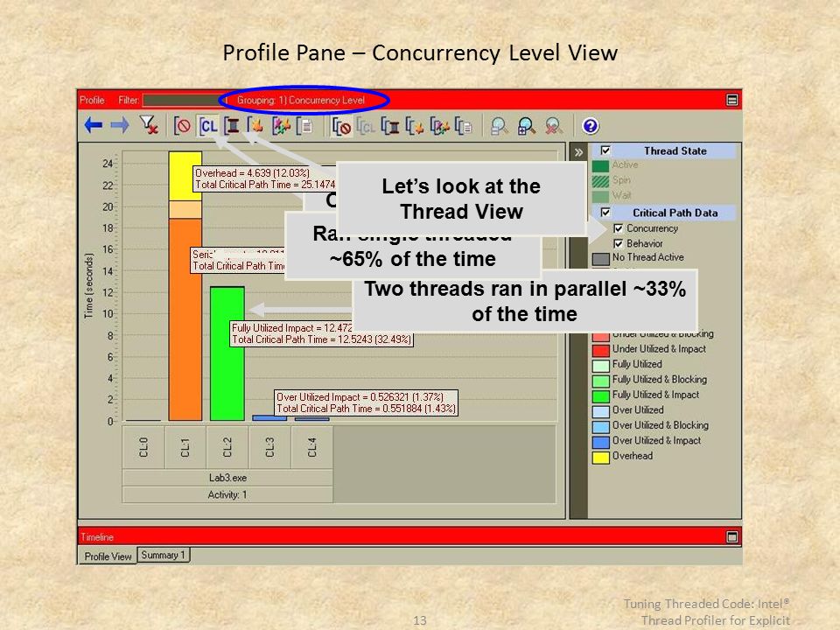
Task: Open help with the question mark icon
Action: [591, 126]
